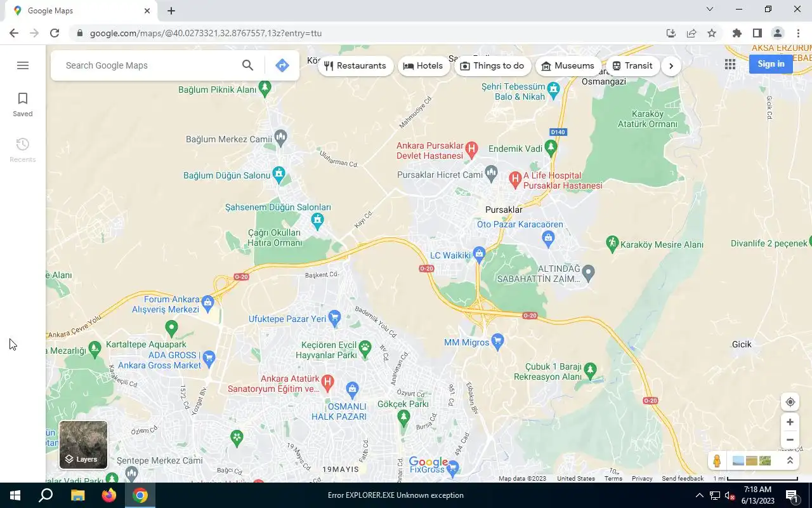The height and width of the screenshot is (508, 812).
Task: Click the Ankara Atatürk Sanatoryum hospital pin
Action: coord(327,382)
